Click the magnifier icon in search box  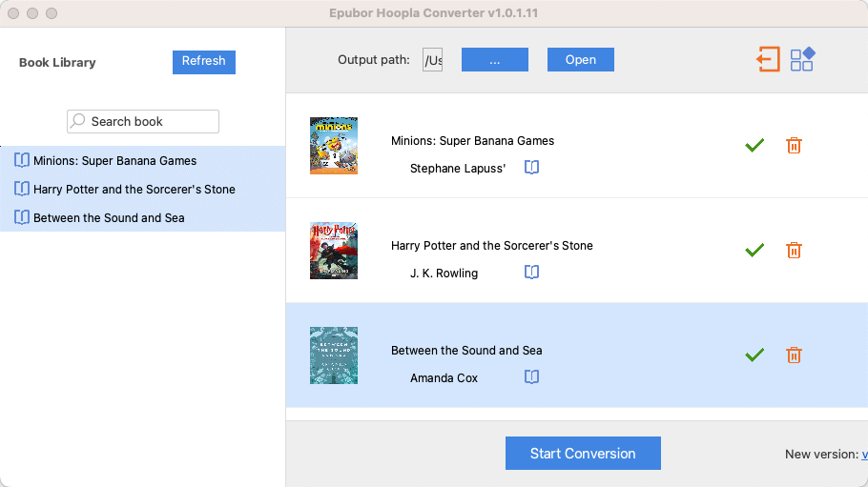coord(78,120)
